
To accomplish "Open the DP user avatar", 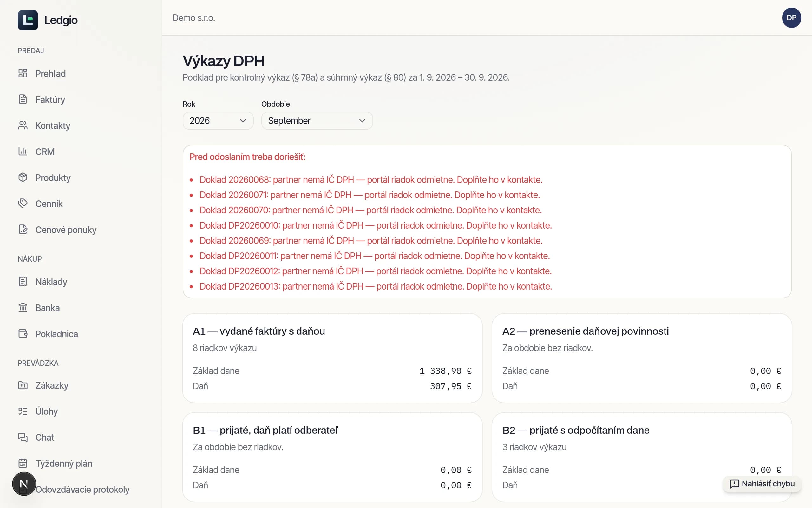I will pos(791,18).
